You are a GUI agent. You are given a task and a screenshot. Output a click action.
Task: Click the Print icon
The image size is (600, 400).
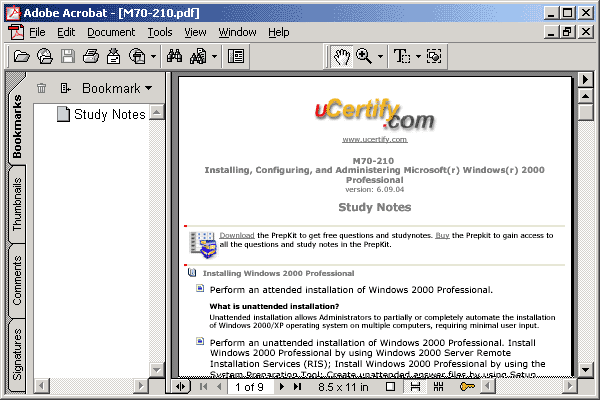(91, 57)
